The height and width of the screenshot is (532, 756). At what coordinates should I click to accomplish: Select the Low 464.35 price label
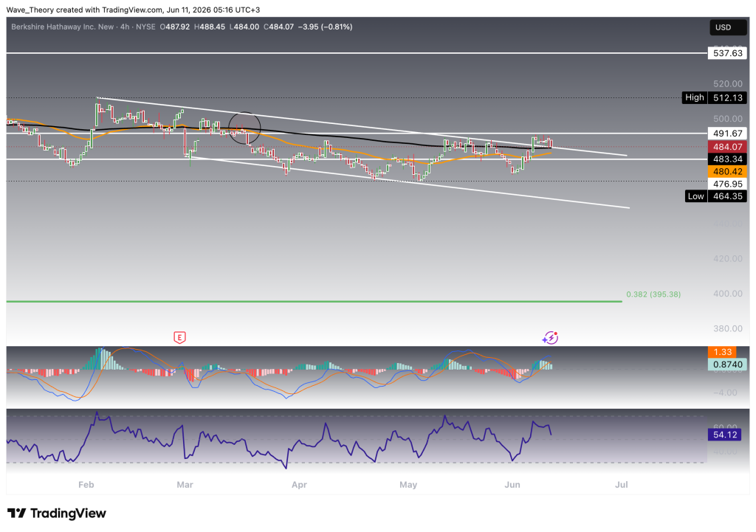click(715, 196)
